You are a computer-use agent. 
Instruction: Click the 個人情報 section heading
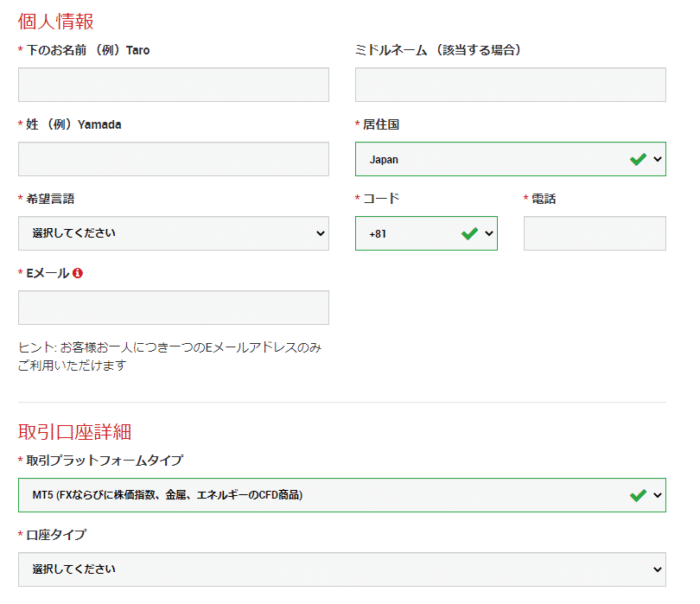[x=56, y=22]
